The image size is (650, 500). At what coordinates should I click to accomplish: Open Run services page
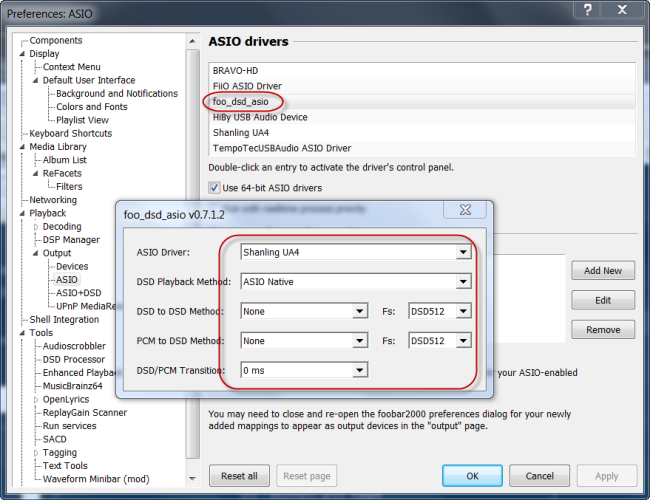(x=70, y=426)
